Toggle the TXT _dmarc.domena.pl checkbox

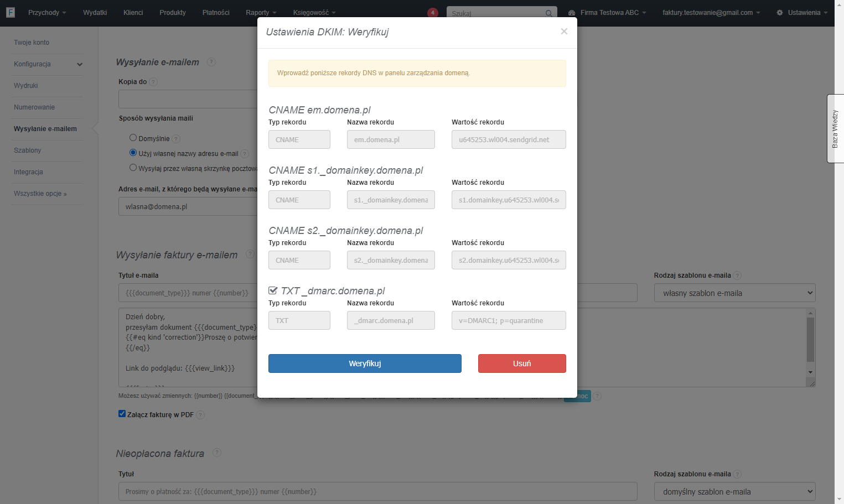[x=272, y=290]
